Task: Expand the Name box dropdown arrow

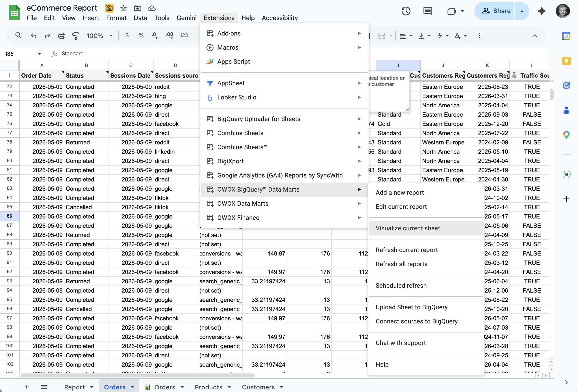Action: coord(39,54)
